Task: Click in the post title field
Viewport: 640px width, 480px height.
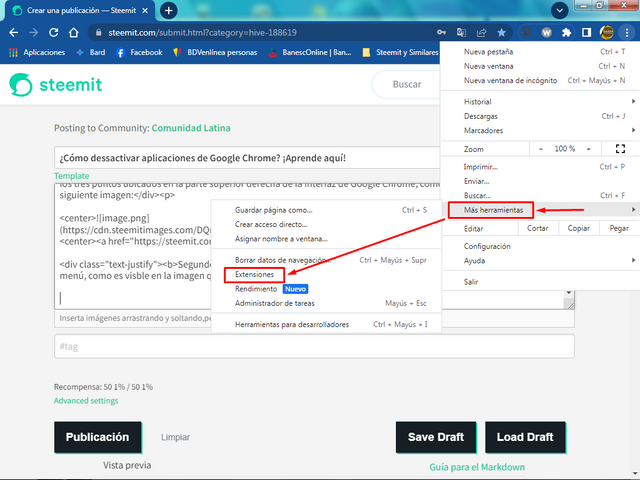Action: point(247,158)
